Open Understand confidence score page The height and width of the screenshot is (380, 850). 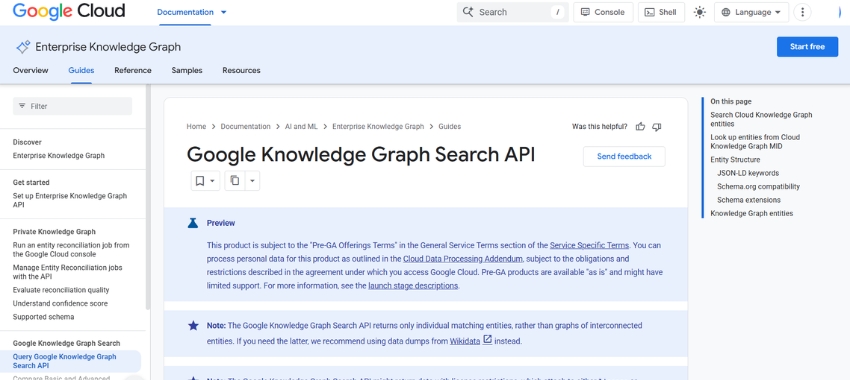click(60, 304)
